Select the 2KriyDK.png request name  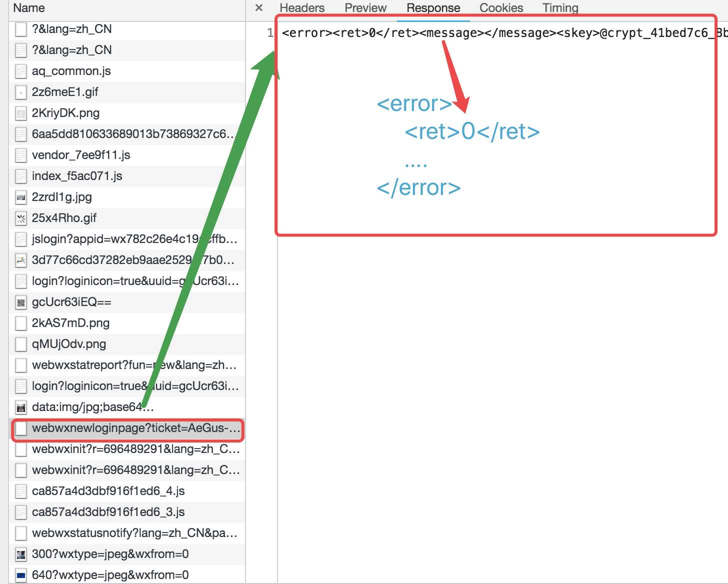click(x=65, y=113)
